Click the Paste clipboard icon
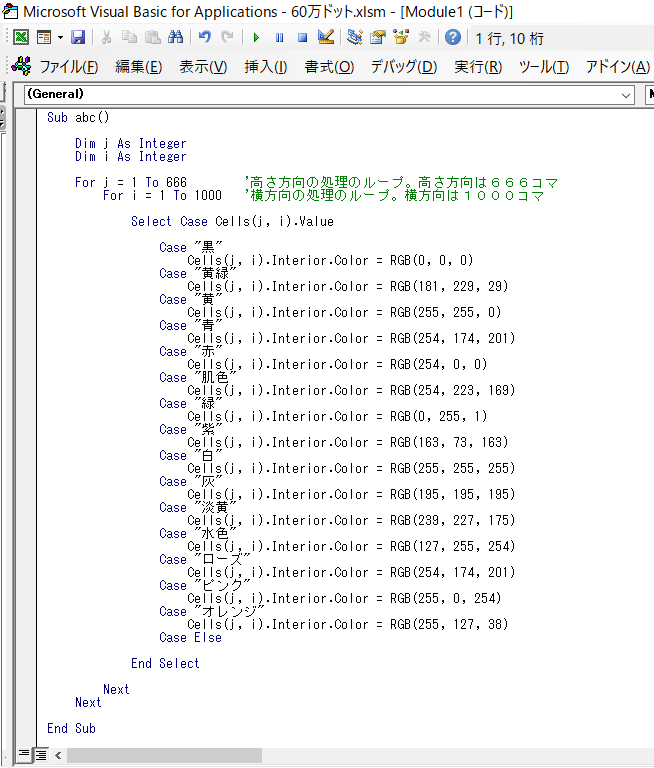654x768 pixels. click(153, 37)
